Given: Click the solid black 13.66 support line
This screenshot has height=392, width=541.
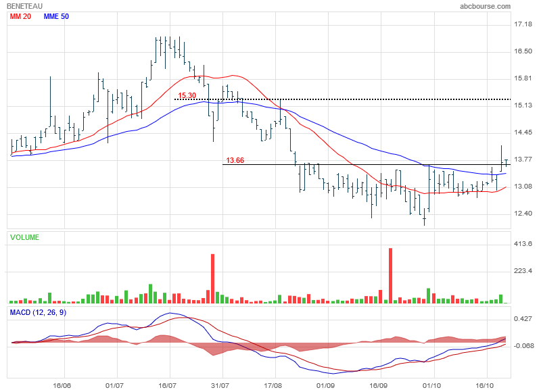Looking at the screenshot, I should coord(367,164).
